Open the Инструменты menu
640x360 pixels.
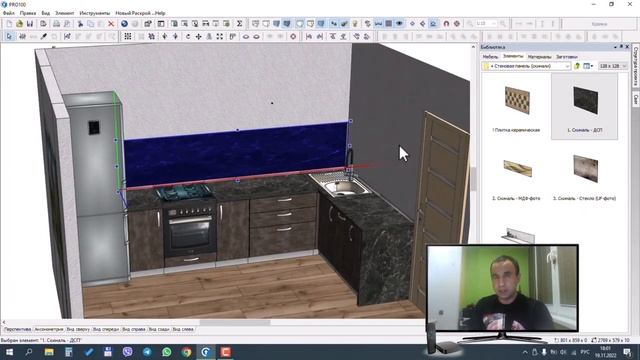[94, 13]
